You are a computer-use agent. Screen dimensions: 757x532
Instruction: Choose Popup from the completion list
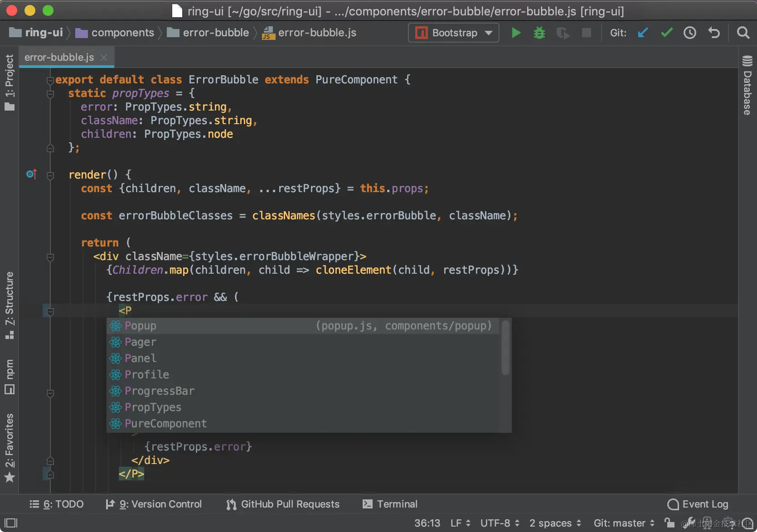click(x=303, y=326)
